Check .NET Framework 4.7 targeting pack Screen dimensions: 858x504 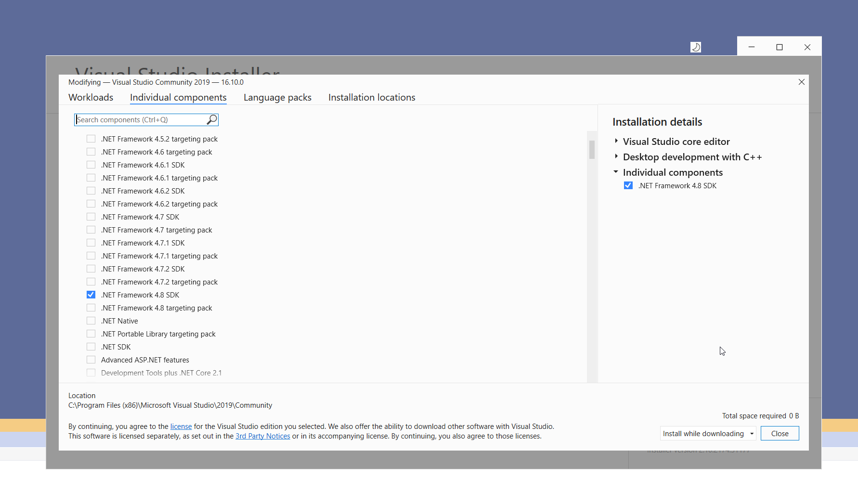tap(91, 230)
